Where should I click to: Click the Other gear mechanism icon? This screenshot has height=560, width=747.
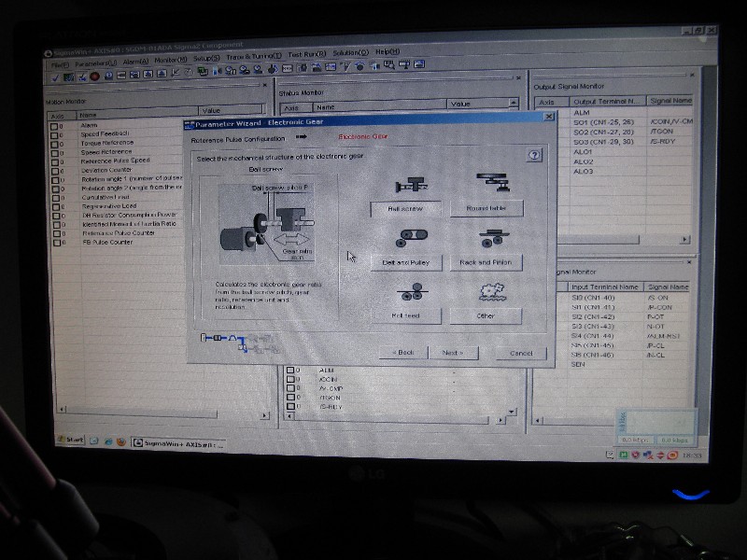[486, 293]
